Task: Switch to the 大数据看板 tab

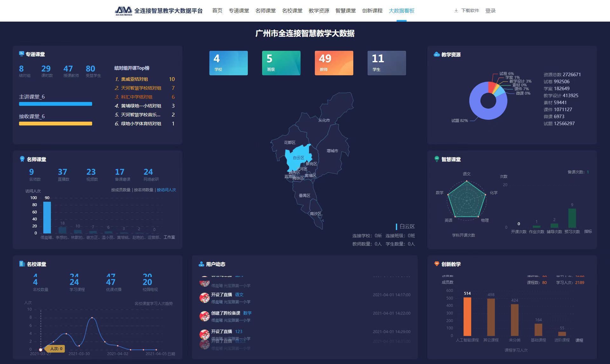Action: pos(401,11)
